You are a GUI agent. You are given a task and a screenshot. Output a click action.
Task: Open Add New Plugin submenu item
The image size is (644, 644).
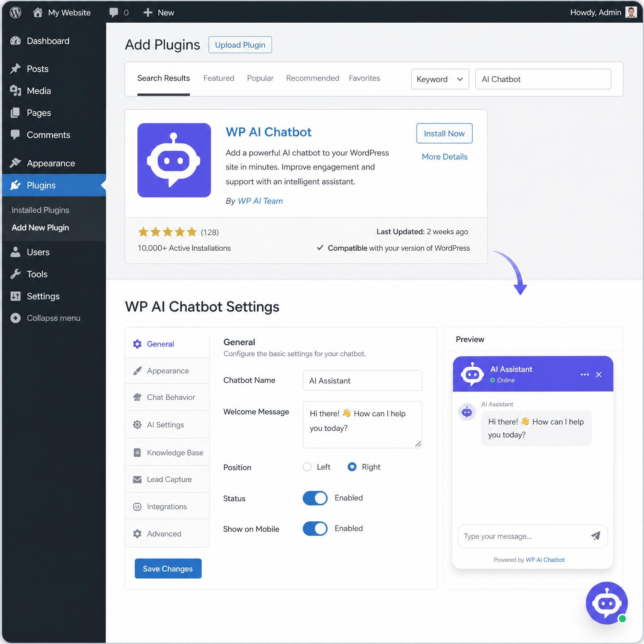(40, 228)
